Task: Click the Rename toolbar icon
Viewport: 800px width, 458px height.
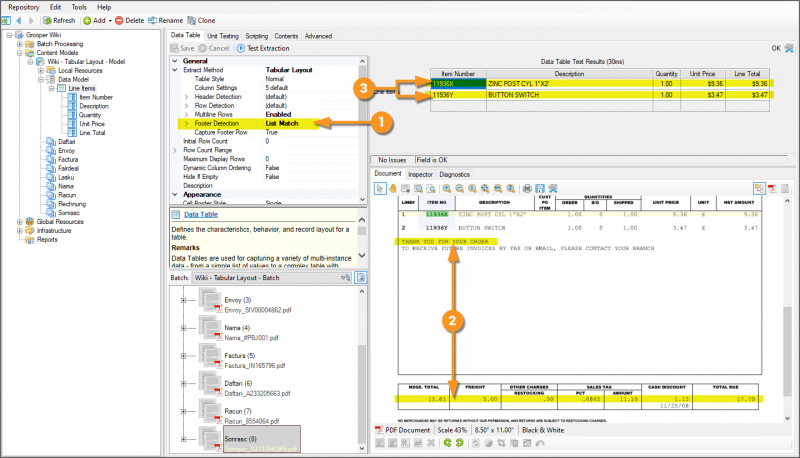Action: tap(153, 20)
